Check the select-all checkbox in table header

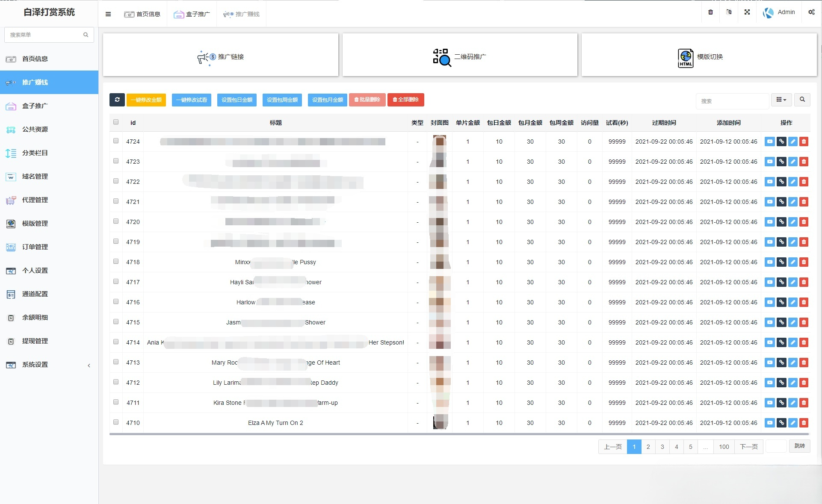pos(116,122)
